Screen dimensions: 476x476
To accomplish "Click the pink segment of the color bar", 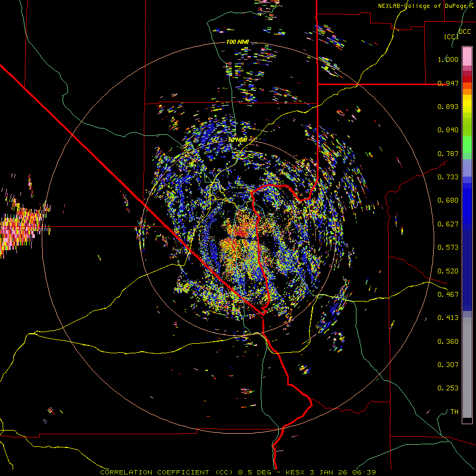I will tap(467, 56).
